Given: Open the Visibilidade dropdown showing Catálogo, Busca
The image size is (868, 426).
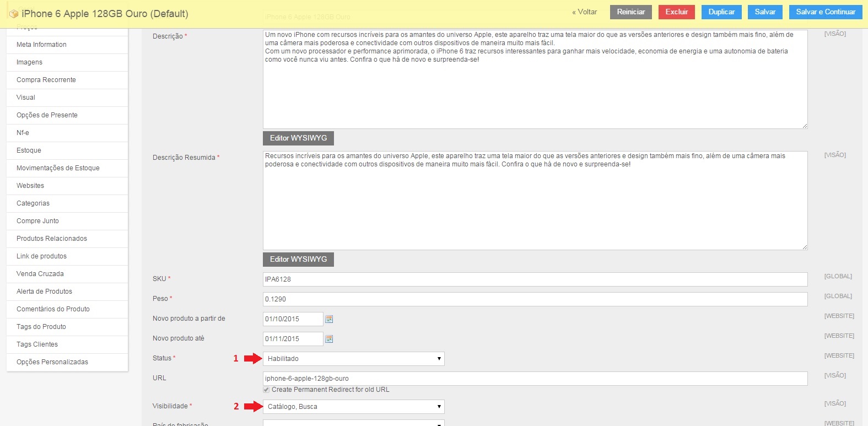Looking at the screenshot, I should 354,407.
